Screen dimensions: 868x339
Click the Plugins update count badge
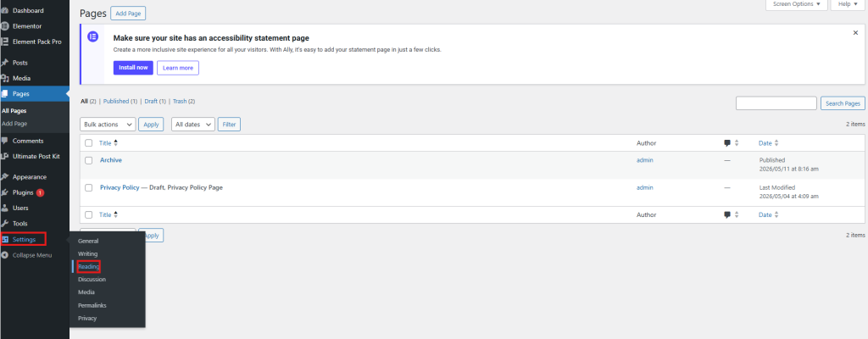[41, 192]
